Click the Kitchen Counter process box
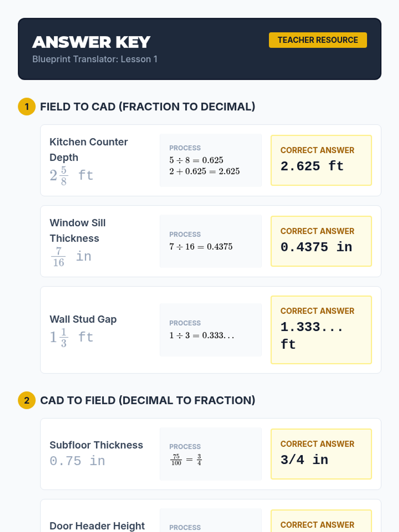This screenshot has width=399, height=532. (x=210, y=160)
